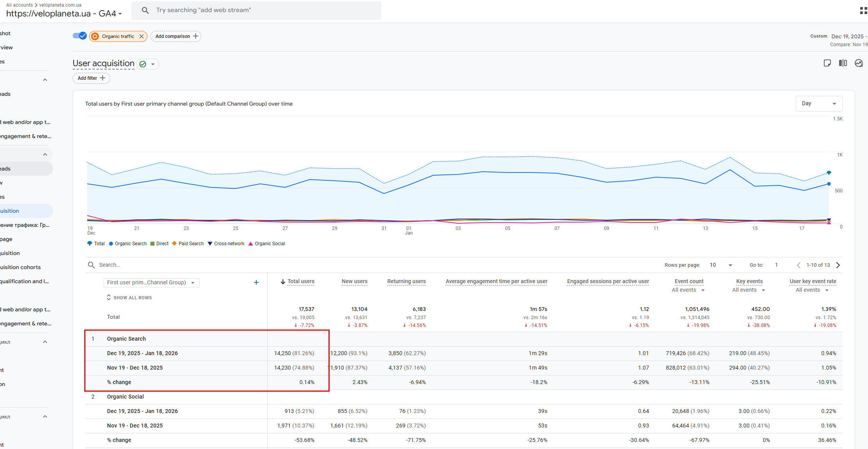Open the Insights trend icon

tap(859, 63)
